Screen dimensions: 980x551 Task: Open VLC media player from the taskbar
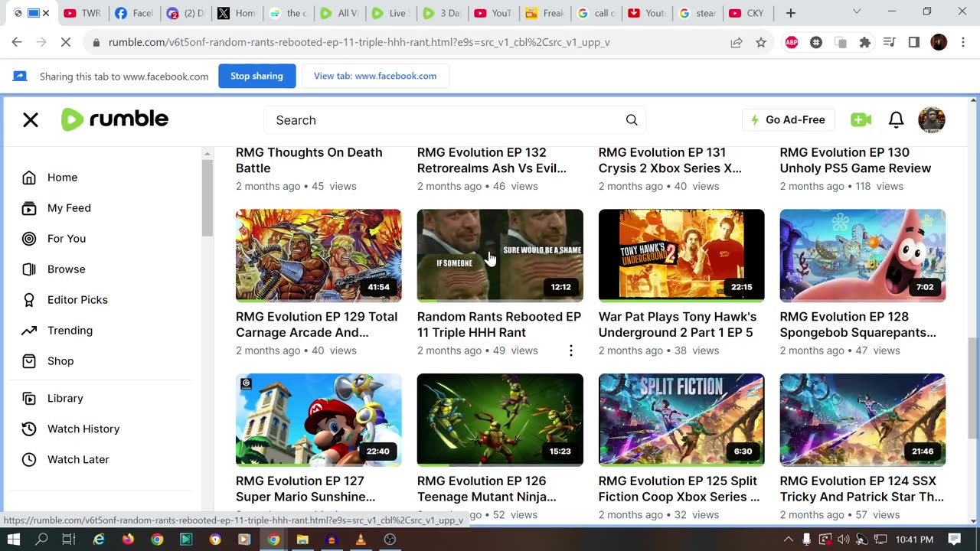coord(361,540)
